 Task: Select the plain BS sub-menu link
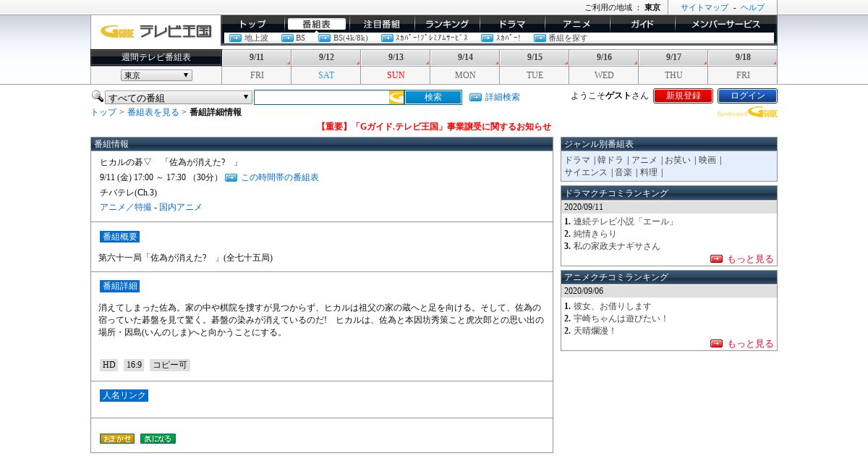pos(301,38)
